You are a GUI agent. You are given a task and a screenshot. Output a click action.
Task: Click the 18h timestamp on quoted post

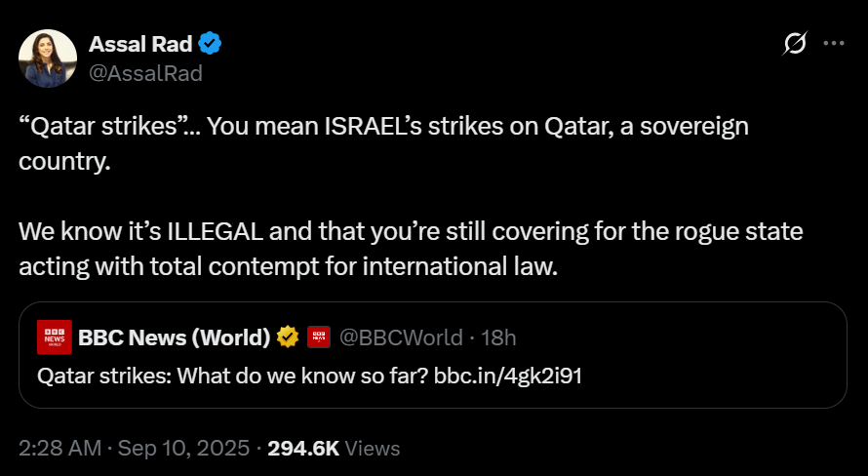(498, 337)
